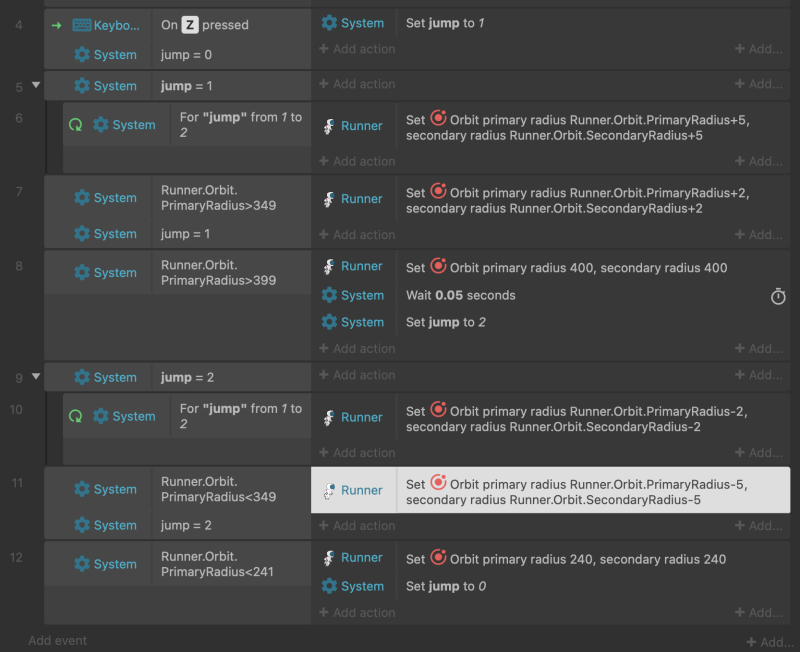Click 'Add action' in event 8
This screenshot has width=800, height=652.
[x=357, y=348]
